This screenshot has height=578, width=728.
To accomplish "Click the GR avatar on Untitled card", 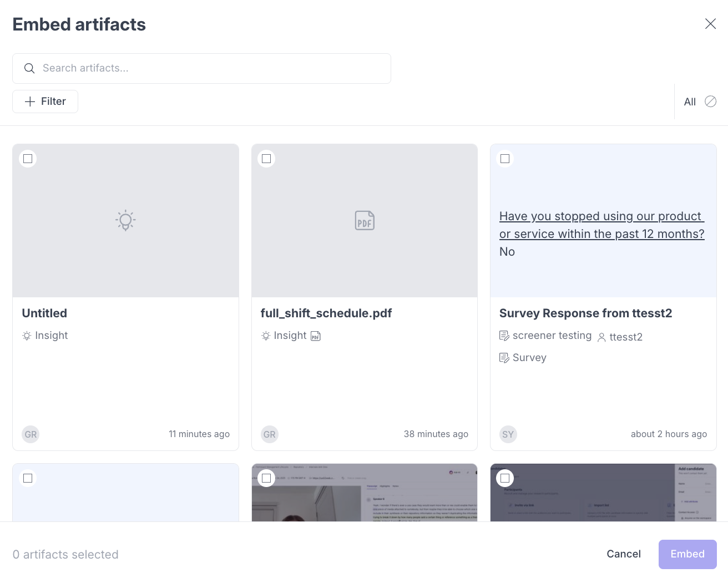I will click(x=31, y=434).
